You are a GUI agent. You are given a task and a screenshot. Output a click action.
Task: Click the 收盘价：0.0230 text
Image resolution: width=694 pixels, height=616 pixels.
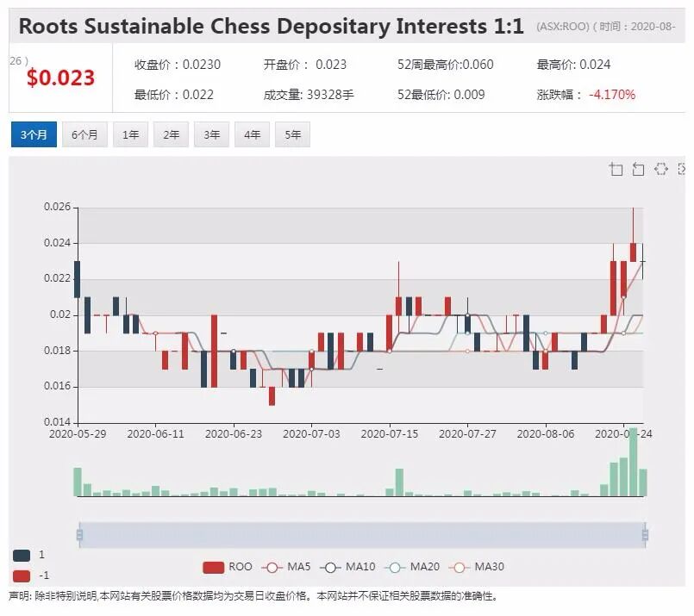178,65
